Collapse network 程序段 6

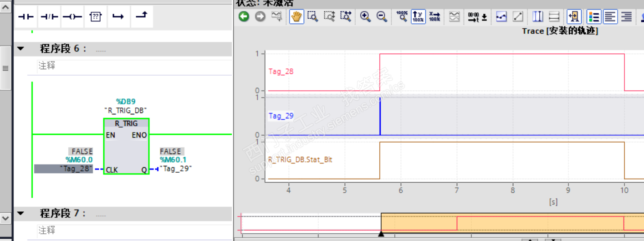point(20,49)
